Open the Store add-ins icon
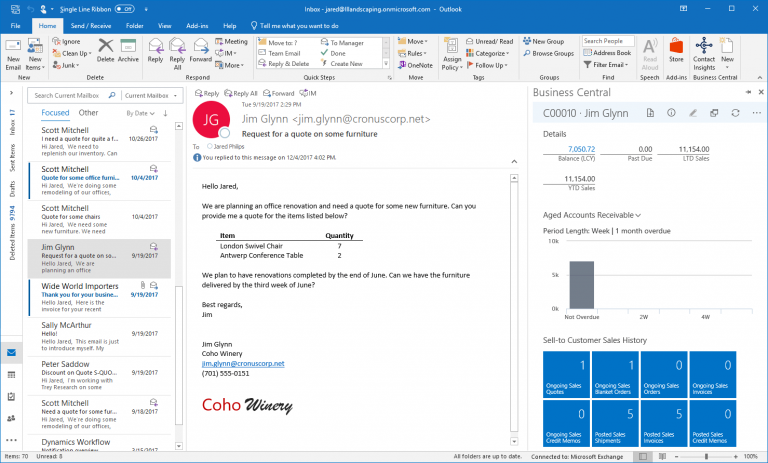768x463 pixels. pyautogui.click(x=676, y=46)
